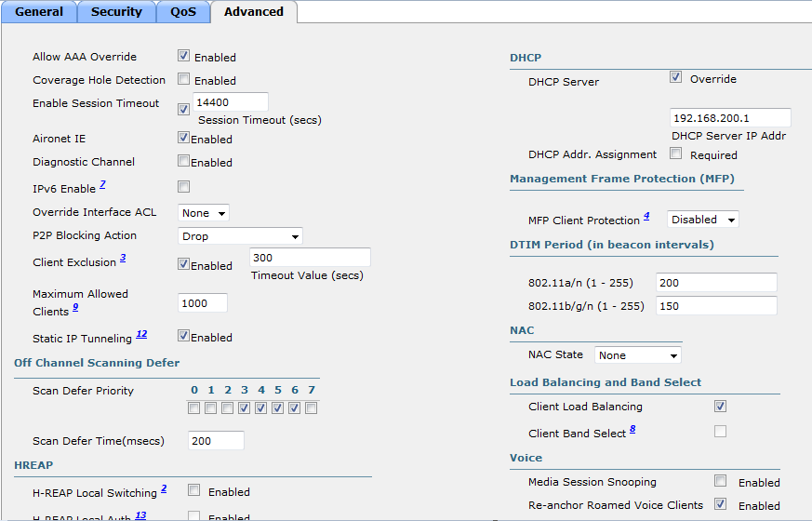Click footnote 12 link for Static IP Tunneling
This screenshot has width=812, height=521.
click(141, 334)
